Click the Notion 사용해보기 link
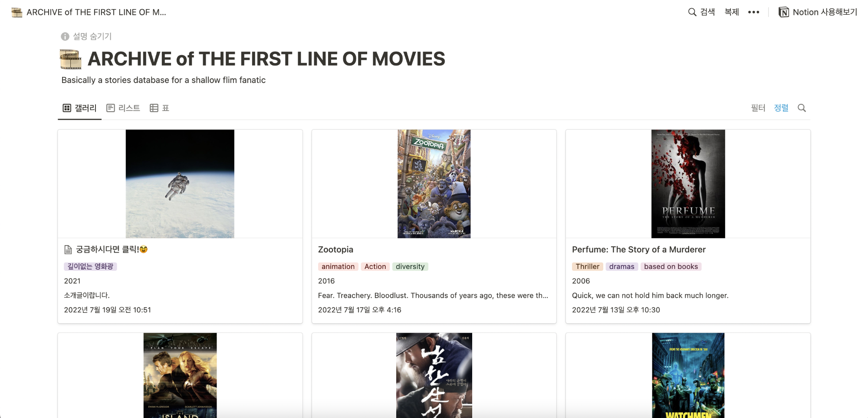The height and width of the screenshot is (418, 868). [825, 12]
